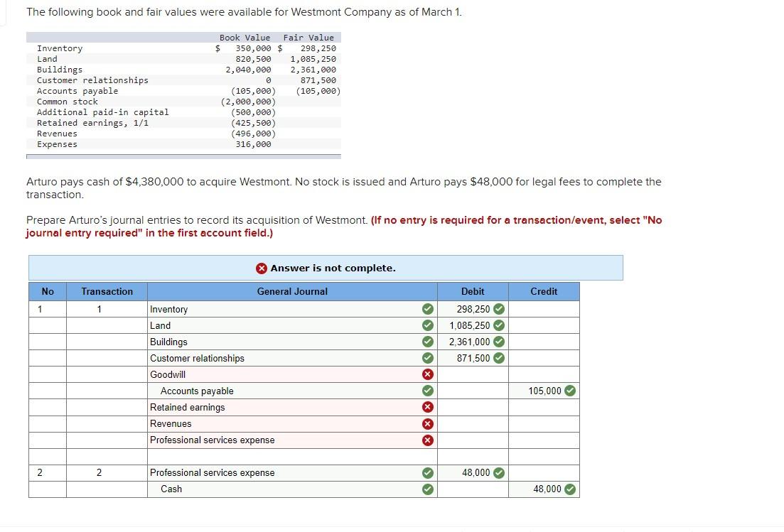
Task: Click green check next to 1,085,250 debit
Action: click(x=499, y=326)
